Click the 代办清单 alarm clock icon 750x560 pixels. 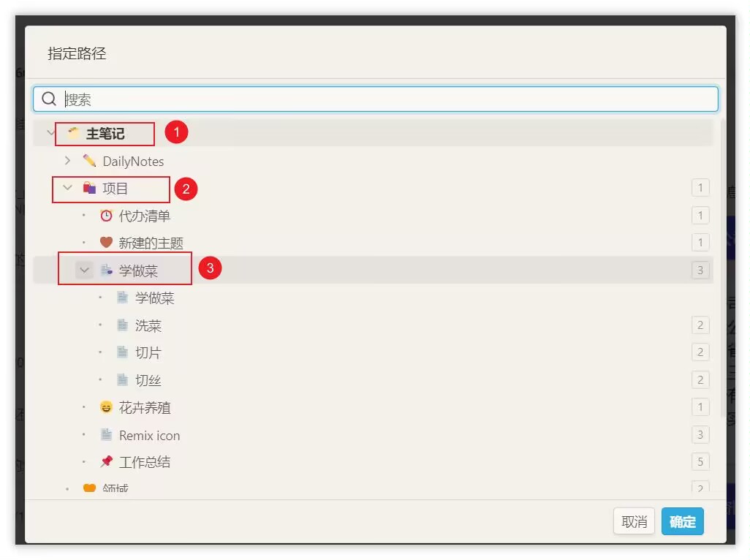click(106, 216)
